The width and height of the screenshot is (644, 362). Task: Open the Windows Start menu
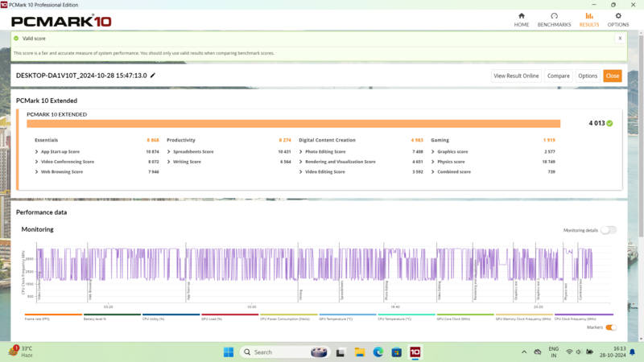point(229,352)
